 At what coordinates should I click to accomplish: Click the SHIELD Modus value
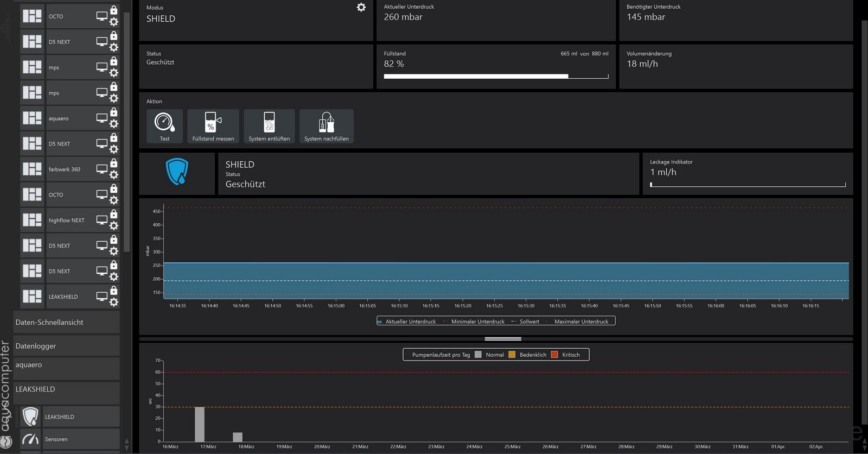[x=161, y=18]
